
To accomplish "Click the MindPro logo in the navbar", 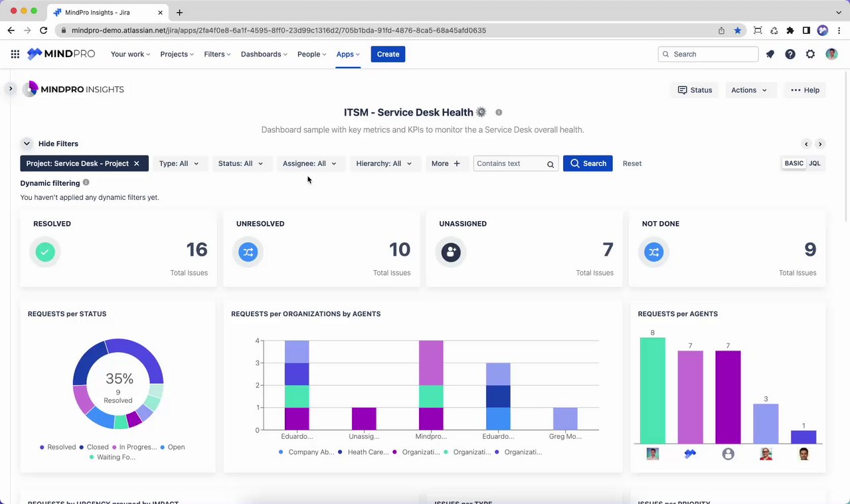I will 61,54.
